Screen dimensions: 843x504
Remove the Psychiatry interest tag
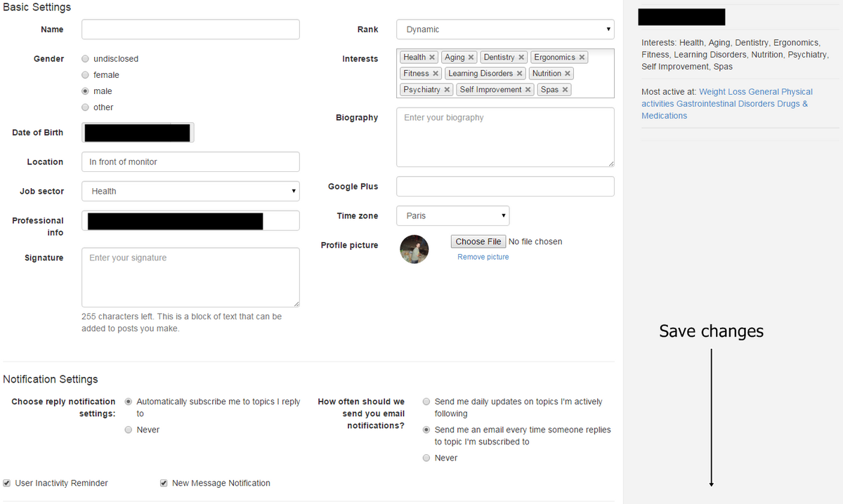[x=447, y=90]
